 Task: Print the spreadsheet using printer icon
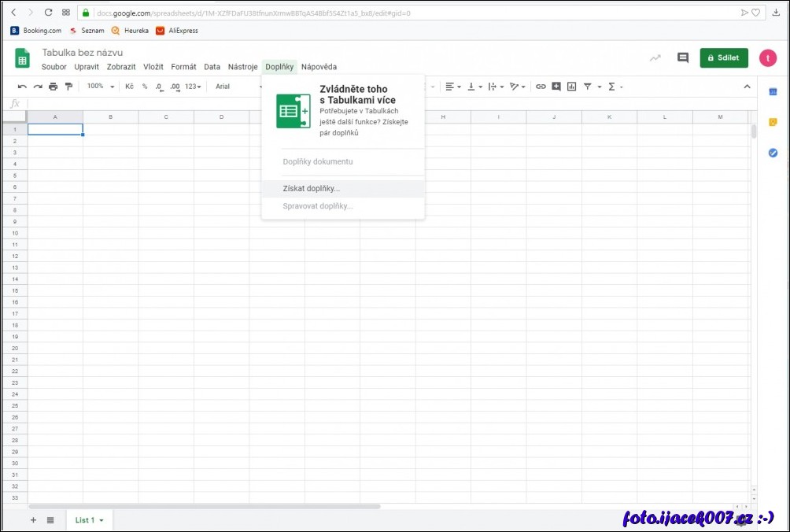click(x=53, y=87)
